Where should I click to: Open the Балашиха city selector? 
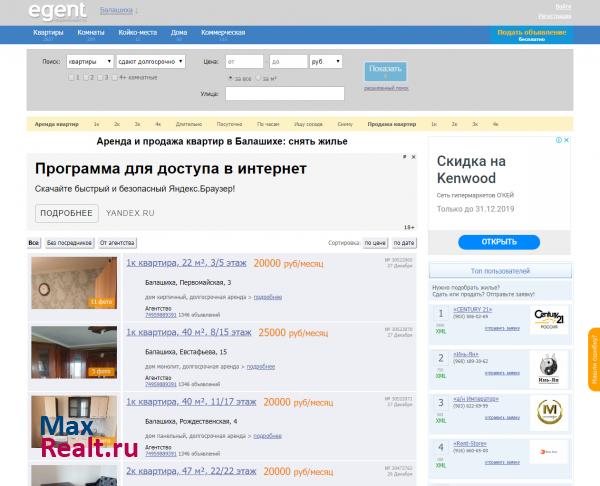coord(116,10)
